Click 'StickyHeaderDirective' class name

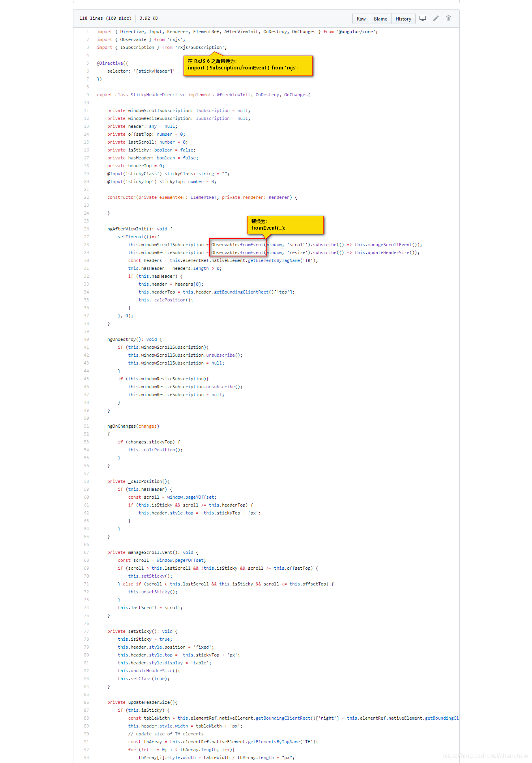click(x=158, y=95)
